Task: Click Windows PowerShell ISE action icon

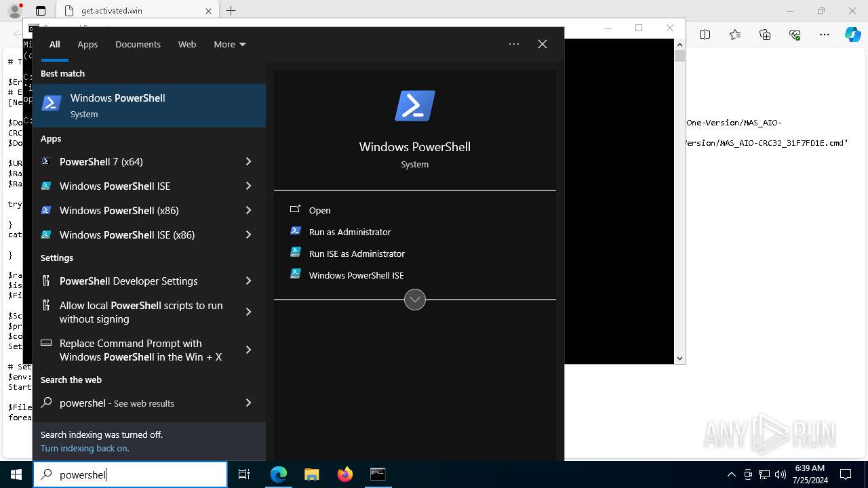Action: [295, 274]
